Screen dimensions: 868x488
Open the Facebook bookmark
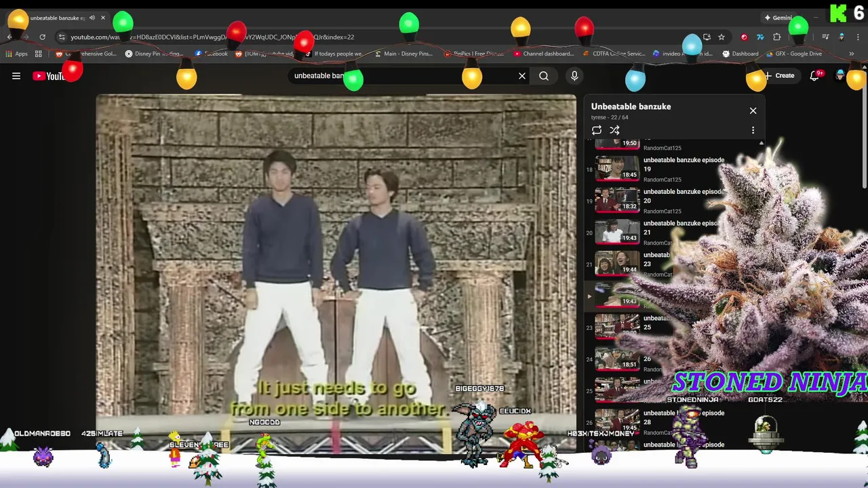tap(211, 54)
